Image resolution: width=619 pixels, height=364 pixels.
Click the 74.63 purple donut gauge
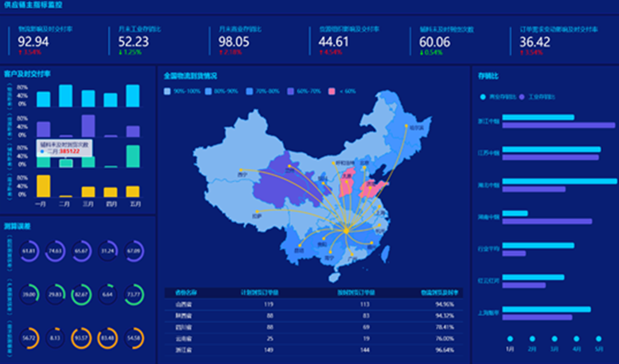[x=55, y=251]
